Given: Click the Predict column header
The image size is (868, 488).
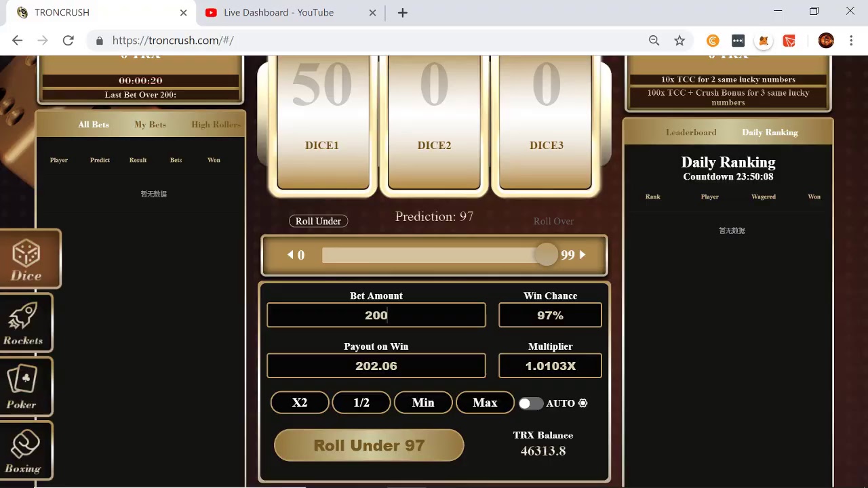Looking at the screenshot, I should click(100, 160).
